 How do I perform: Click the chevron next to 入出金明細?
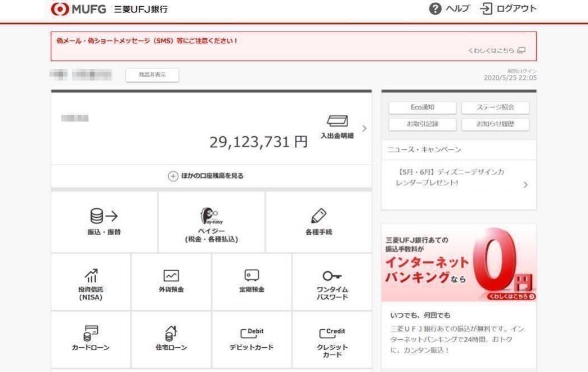364,128
